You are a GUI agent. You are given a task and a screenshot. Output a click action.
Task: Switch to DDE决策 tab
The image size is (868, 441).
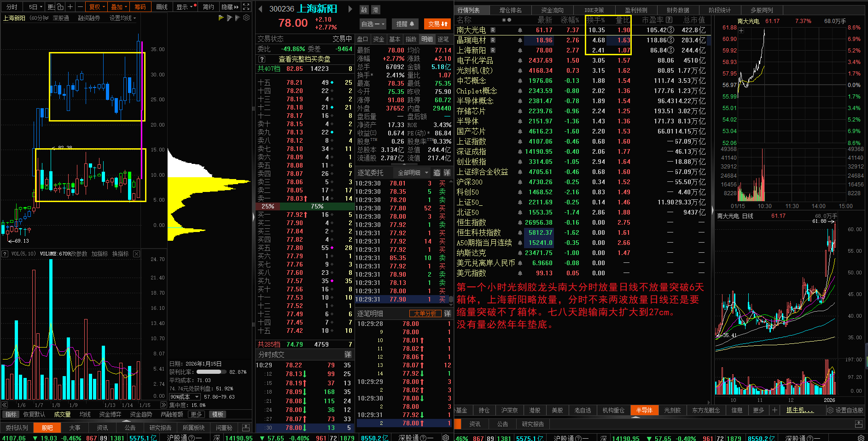[x=594, y=10]
